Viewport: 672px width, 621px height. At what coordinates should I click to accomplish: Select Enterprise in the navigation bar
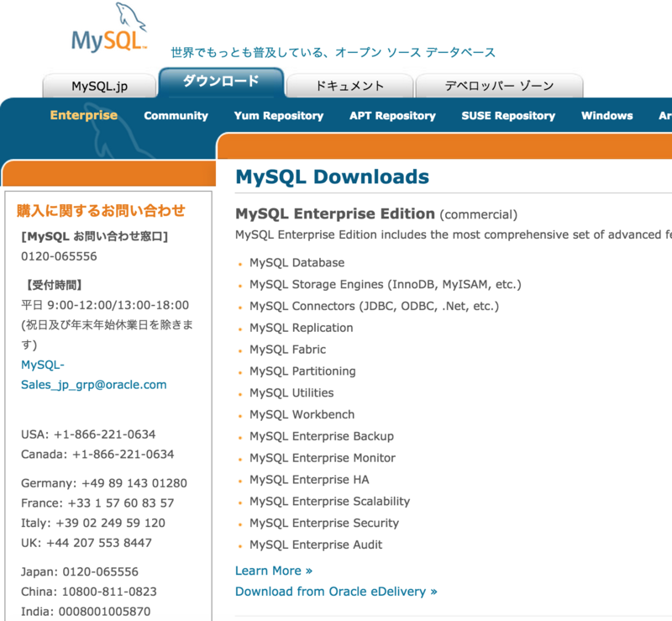(83, 115)
